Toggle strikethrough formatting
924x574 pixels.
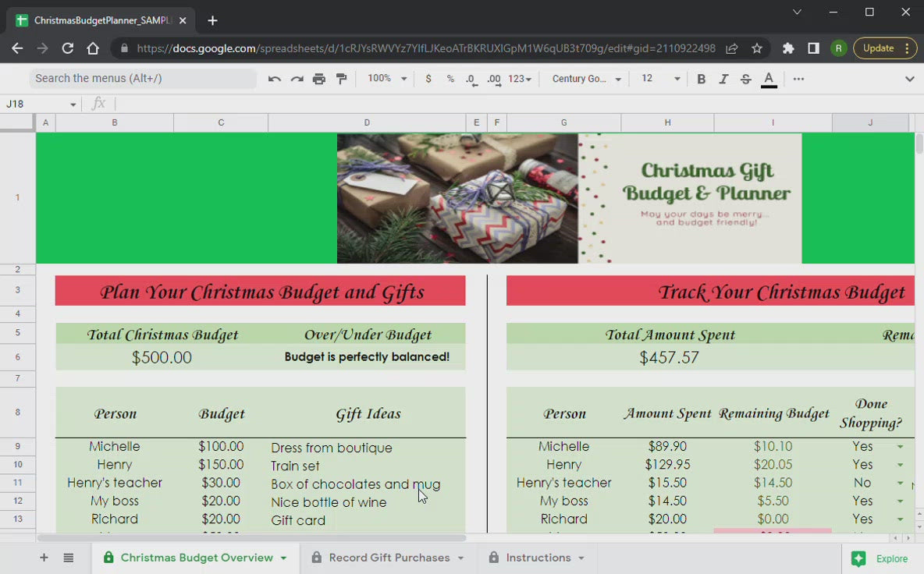tap(745, 79)
